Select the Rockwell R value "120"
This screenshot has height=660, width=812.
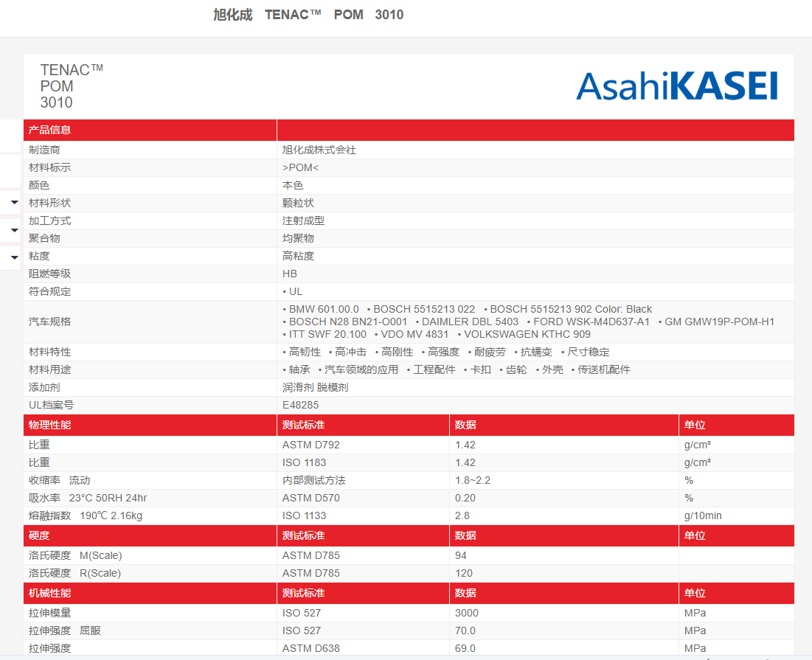[x=463, y=573]
